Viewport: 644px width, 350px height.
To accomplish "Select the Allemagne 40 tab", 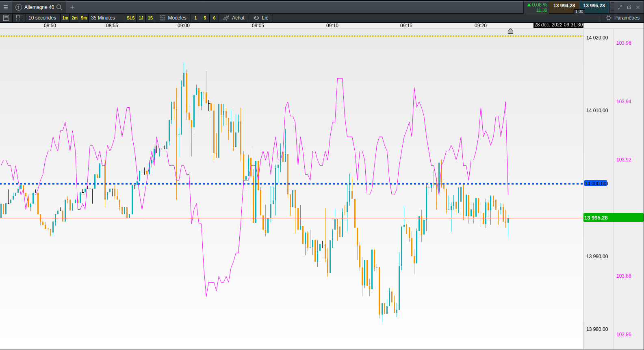I will [39, 7].
